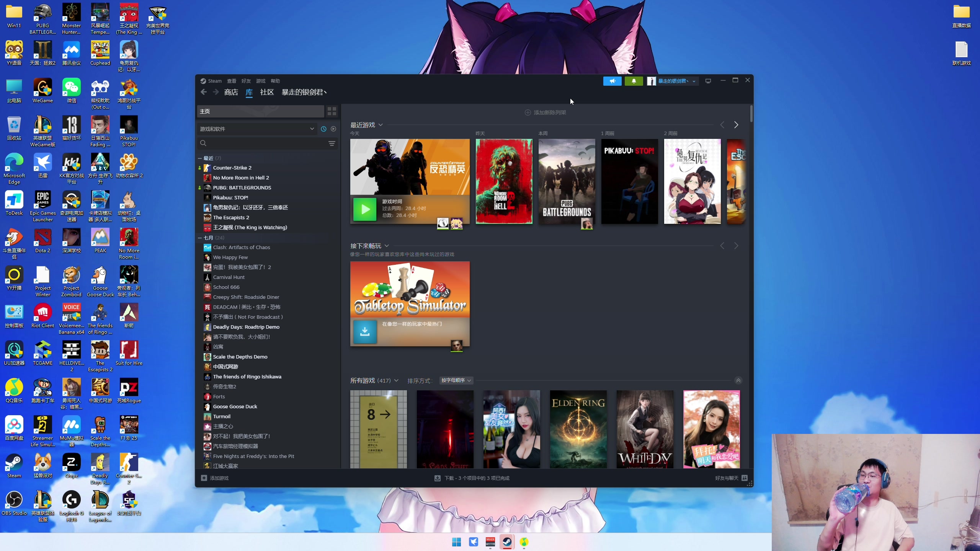Open Dota 2 desktop shortcut
This screenshot has height=551, width=980.
[43, 240]
